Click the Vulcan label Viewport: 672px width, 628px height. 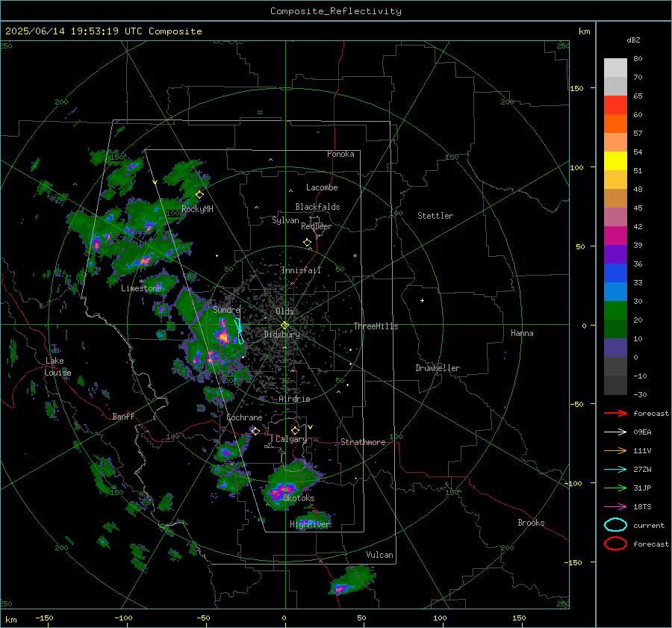(x=379, y=555)
